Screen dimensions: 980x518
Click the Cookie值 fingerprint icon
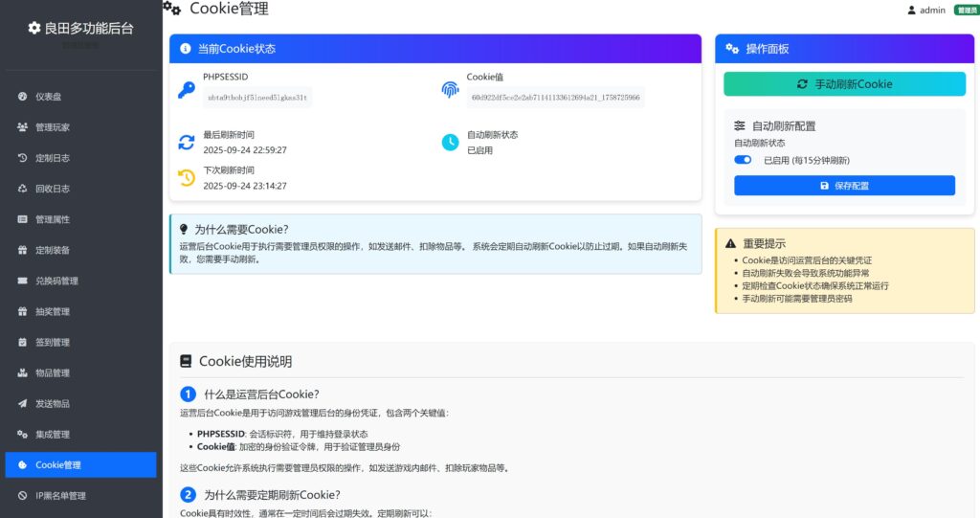[x=450, y=90]
